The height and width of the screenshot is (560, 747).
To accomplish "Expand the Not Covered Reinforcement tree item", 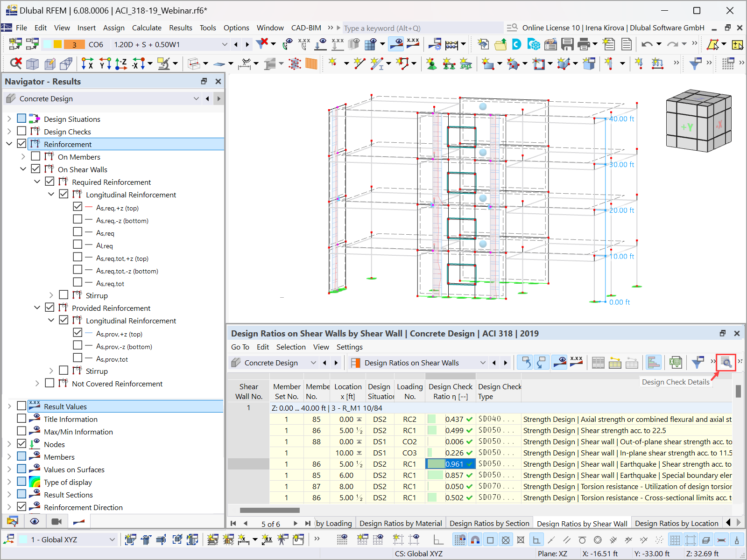I will pyautogui.click(x=37, y=383).
